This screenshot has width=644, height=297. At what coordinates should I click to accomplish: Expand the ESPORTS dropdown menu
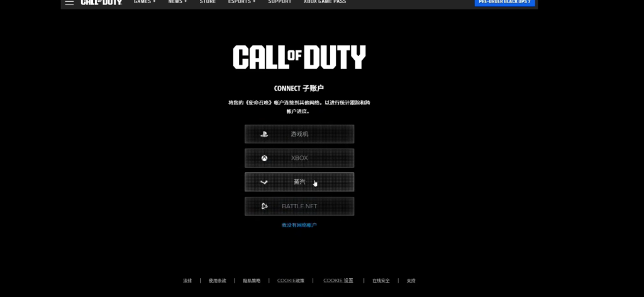click(x=241, y=2)
